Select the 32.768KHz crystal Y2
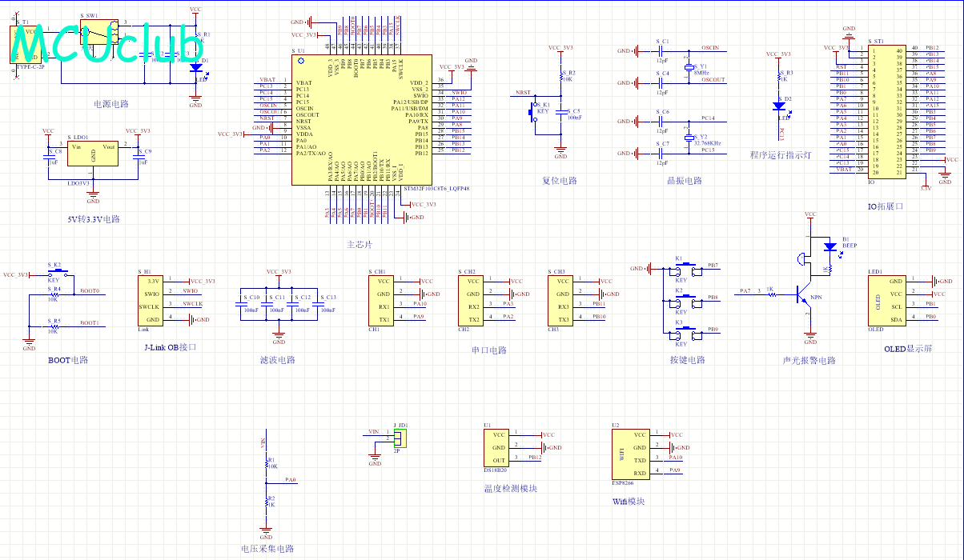 point(689,138)
